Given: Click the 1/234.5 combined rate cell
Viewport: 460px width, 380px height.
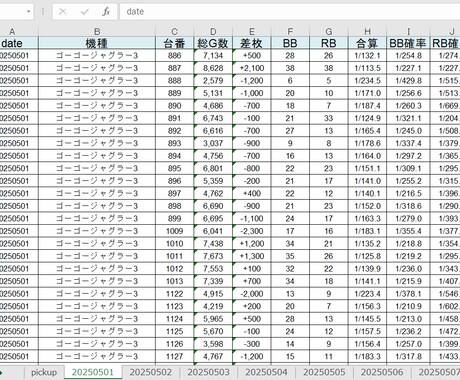Looking at the screenshot, I should click(x=367, y=81).
